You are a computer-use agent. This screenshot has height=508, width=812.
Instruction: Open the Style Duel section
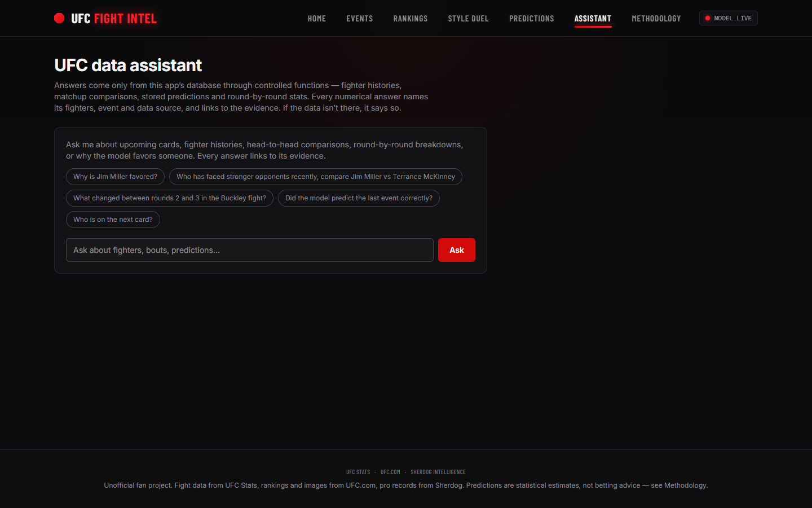click(469, 19)
